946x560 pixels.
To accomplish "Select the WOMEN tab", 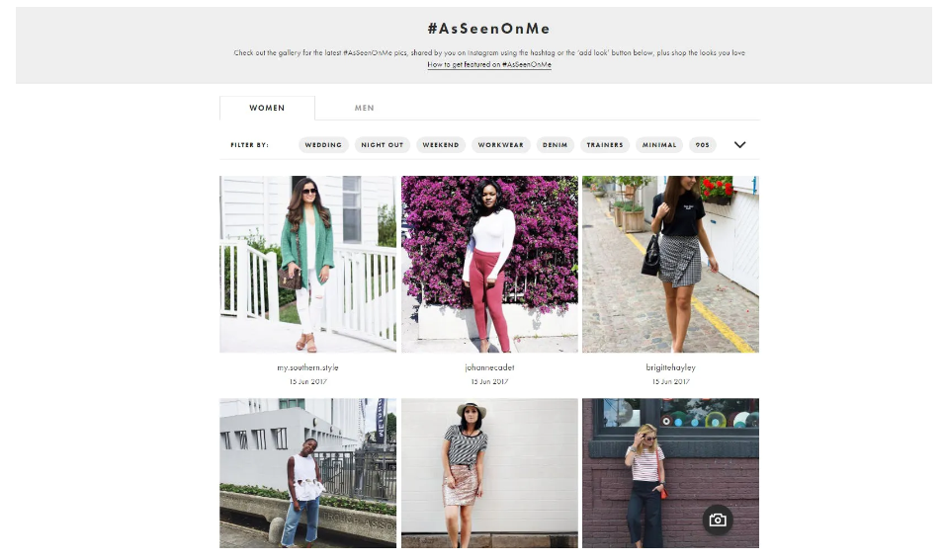I will pyautogui.click(x=267, y=108).
